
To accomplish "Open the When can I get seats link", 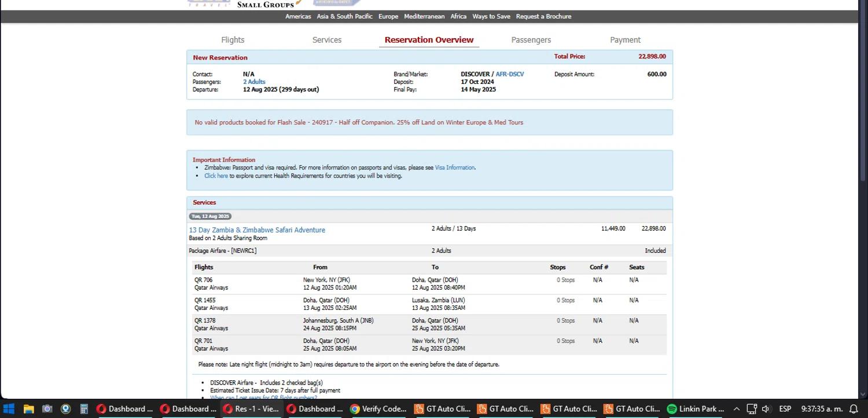I will pos(263,398).
